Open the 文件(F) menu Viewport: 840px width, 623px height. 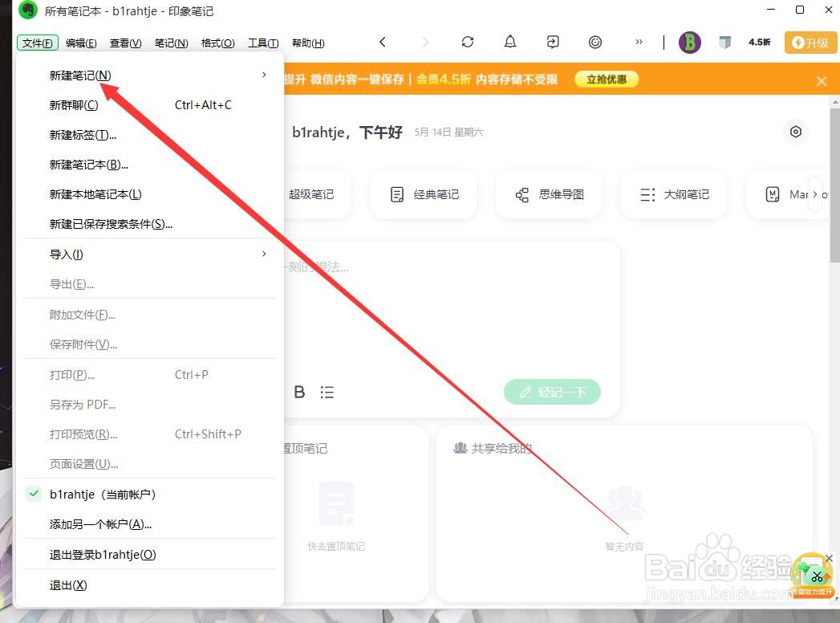38,43
